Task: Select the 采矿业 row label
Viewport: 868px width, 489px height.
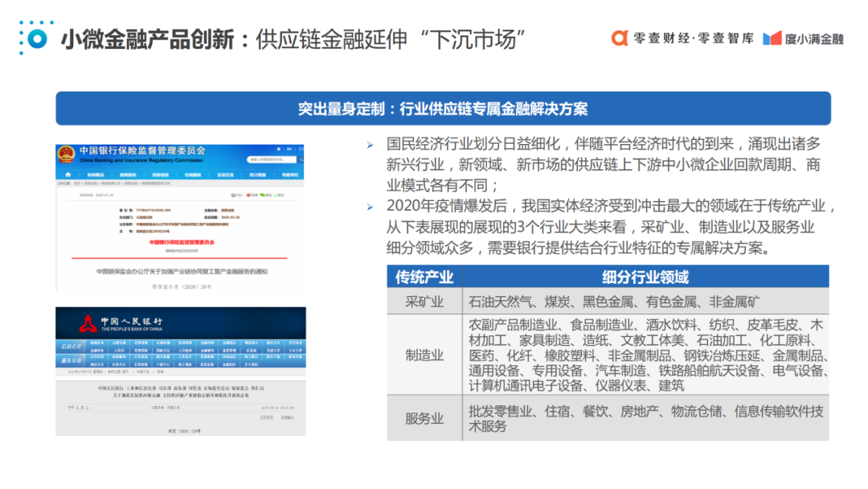Action: (424, 302)
